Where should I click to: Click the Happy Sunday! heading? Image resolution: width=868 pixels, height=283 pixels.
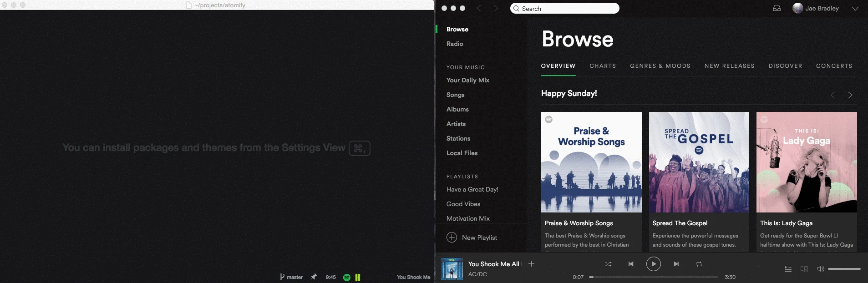pos(569,93)
